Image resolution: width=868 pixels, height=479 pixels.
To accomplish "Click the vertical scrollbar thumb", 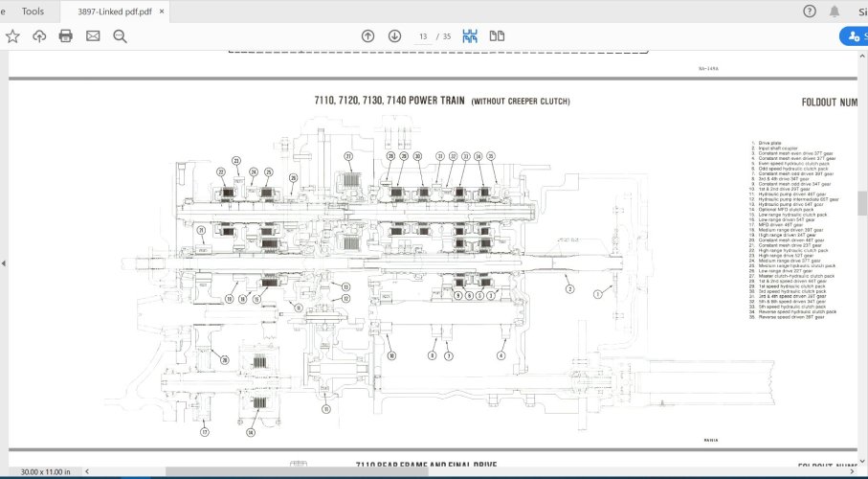I will (x=862, y=203).
